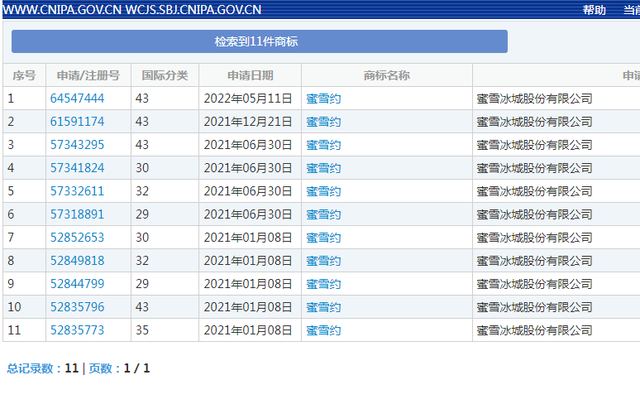This screenshot has height=404, width=640.
Task: Open the 蜜雪约 trademark name in row 4
Action: point(323,168)
